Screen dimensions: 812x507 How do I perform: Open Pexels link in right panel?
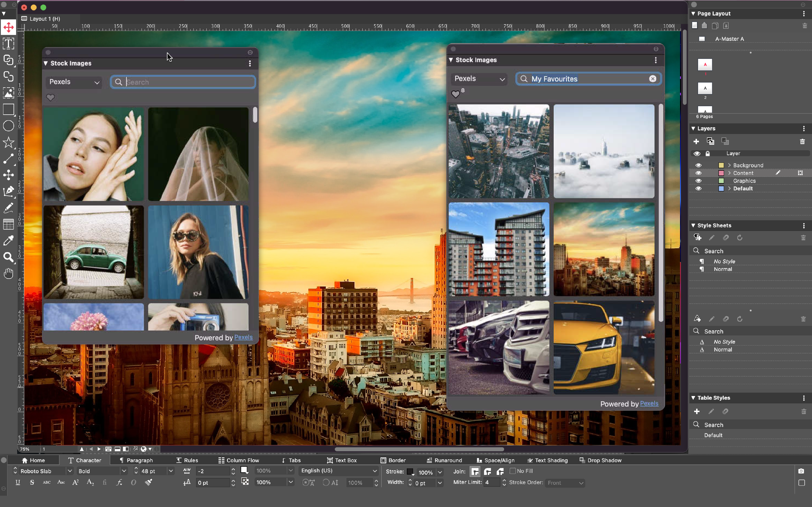coord(649,403)
